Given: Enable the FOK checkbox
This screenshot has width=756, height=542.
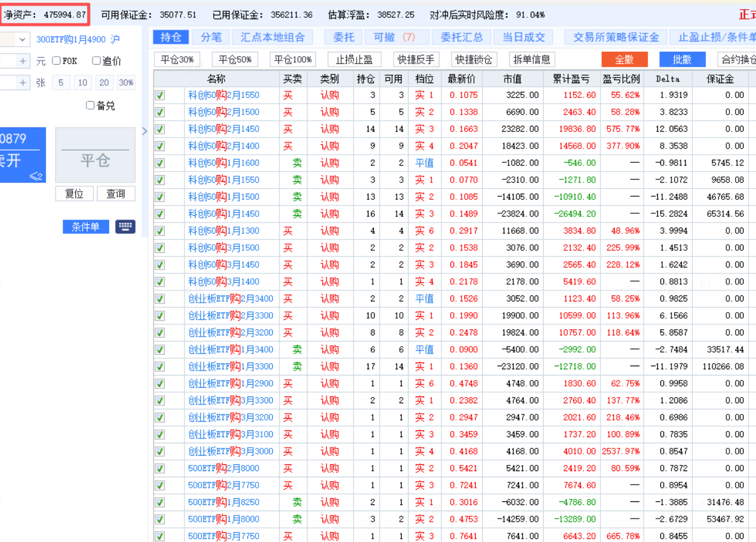Looking at the screenshot, I should [x=57, y=61].
